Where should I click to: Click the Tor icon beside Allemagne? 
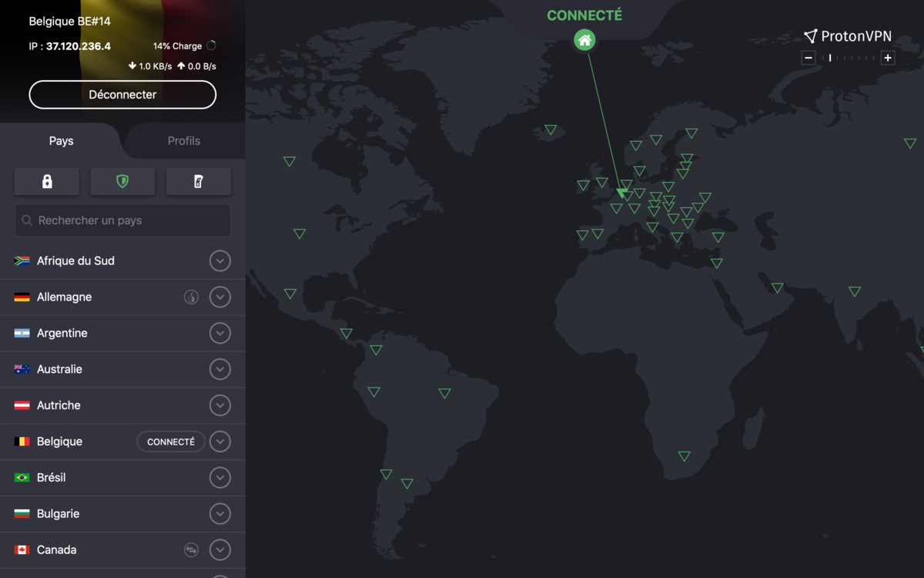(191, 297)
